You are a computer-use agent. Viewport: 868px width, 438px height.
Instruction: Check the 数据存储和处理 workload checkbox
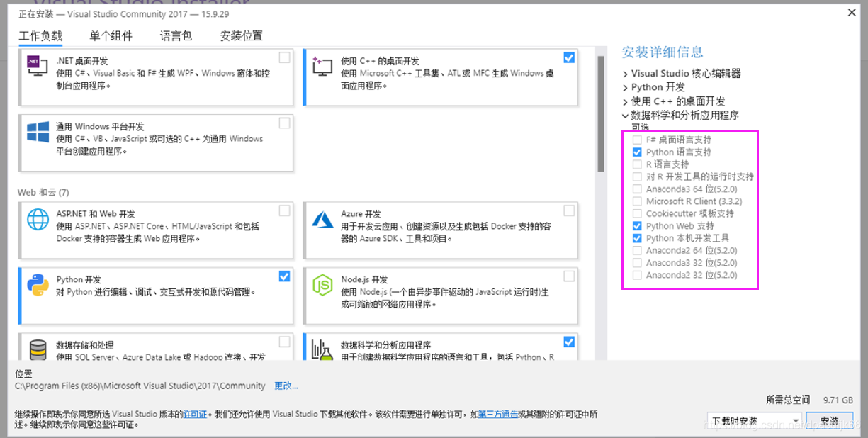point(284,342)
